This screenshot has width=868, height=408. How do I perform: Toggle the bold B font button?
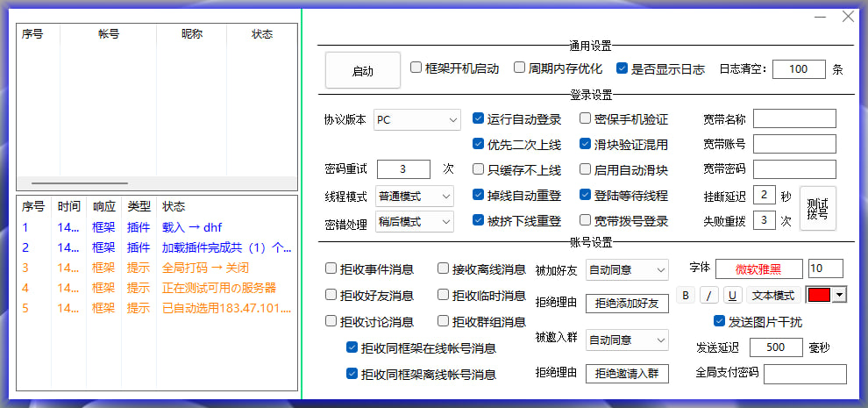tap(687, 295)
